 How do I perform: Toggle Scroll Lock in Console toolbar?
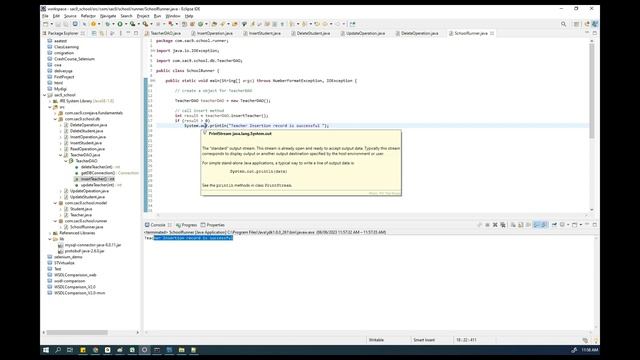520,224
